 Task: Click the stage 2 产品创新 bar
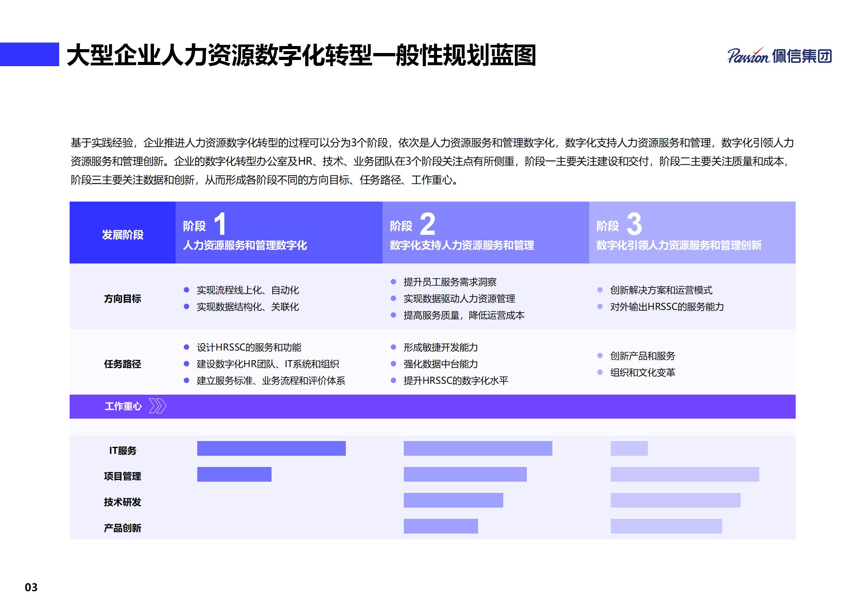click(x=441, y=526)
